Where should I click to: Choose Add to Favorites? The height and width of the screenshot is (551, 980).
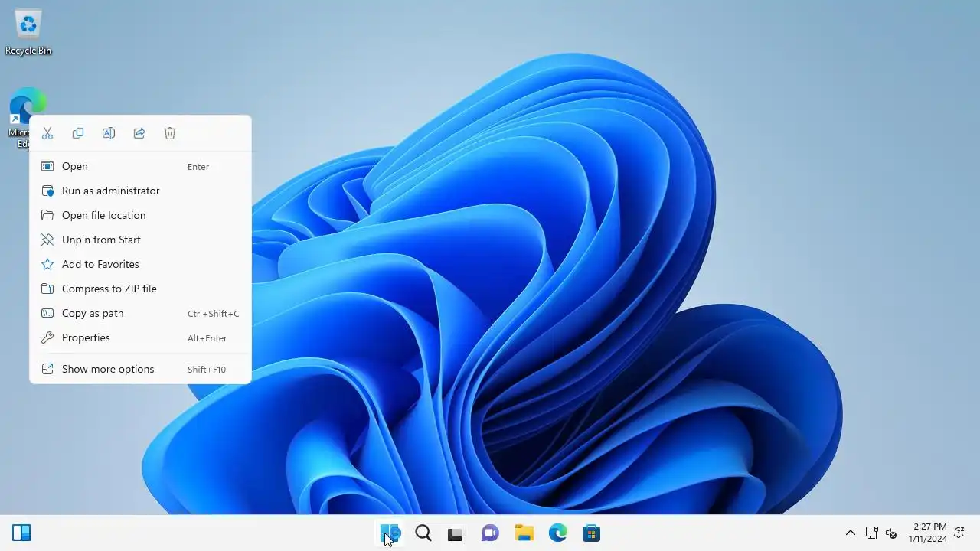tap(140, 264)
